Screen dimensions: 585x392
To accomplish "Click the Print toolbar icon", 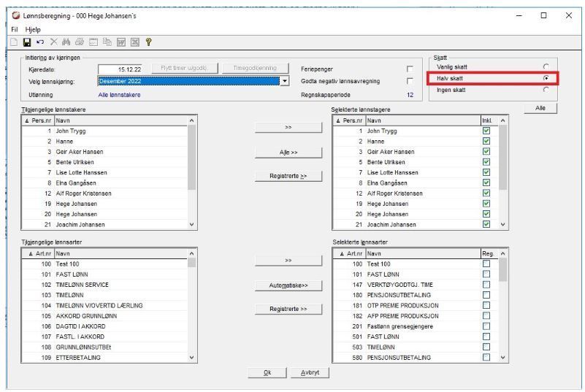I will pos(80,42).
